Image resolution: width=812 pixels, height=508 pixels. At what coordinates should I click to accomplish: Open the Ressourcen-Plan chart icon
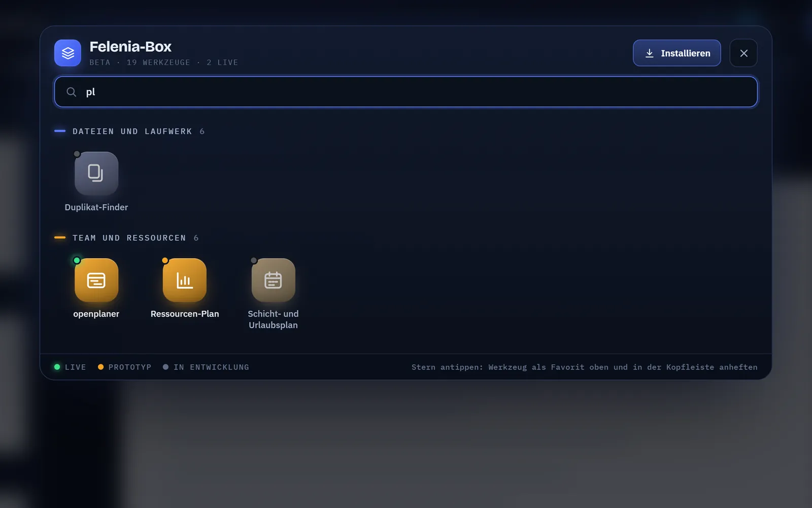pos(185,280)
